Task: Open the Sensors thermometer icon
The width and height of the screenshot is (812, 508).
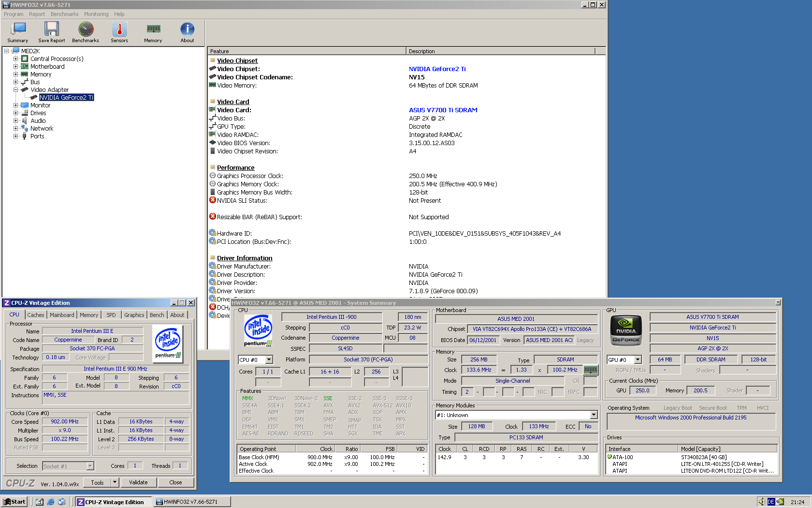Action: (119, 32)
